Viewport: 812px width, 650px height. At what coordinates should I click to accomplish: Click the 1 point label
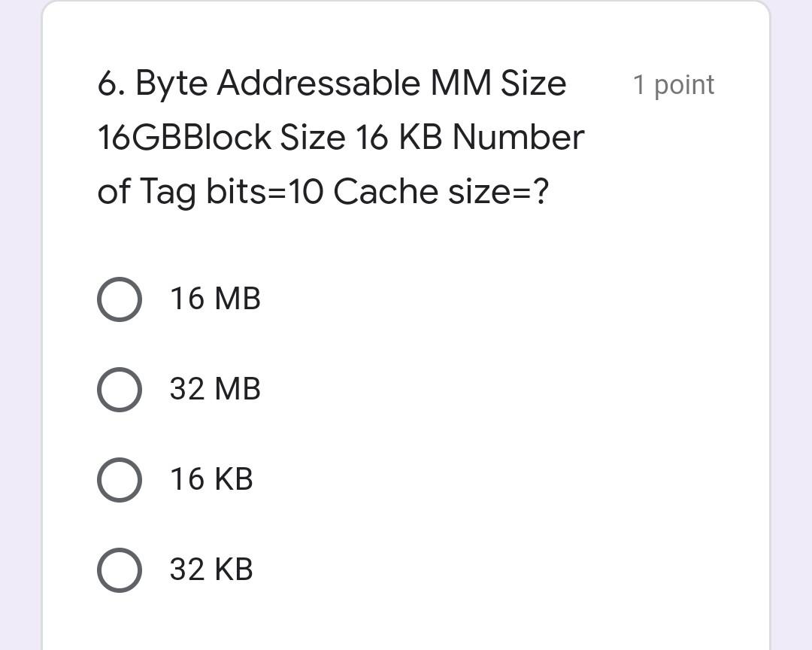(674, 84)
